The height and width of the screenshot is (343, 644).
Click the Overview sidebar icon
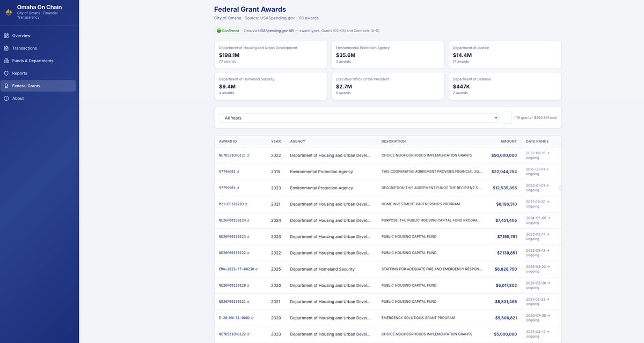(x=6, y=35)
